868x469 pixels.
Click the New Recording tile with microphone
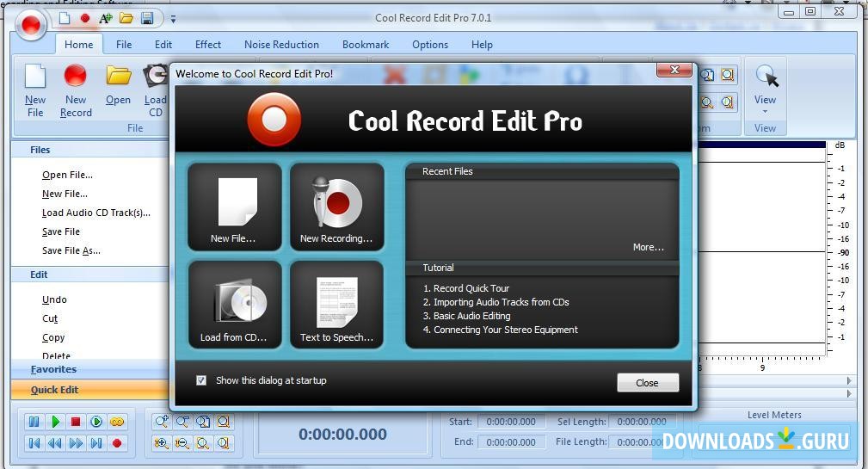coord(336,207)
